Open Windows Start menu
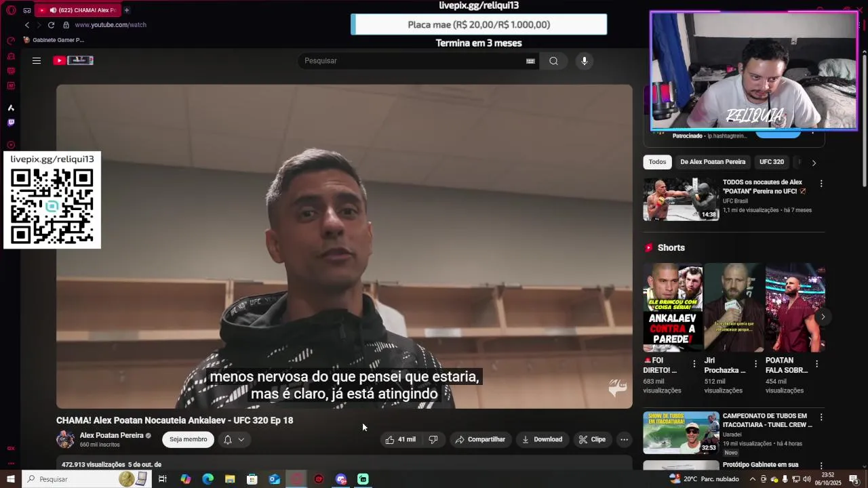868x488 pixels. coord(11,479)
